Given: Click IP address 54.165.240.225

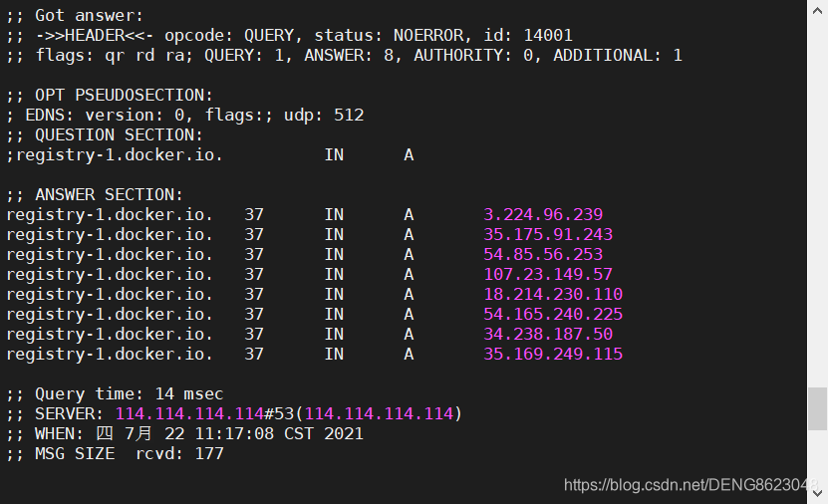Looking at the screenshot, I should pyautogui.click(x=553, y=314).
